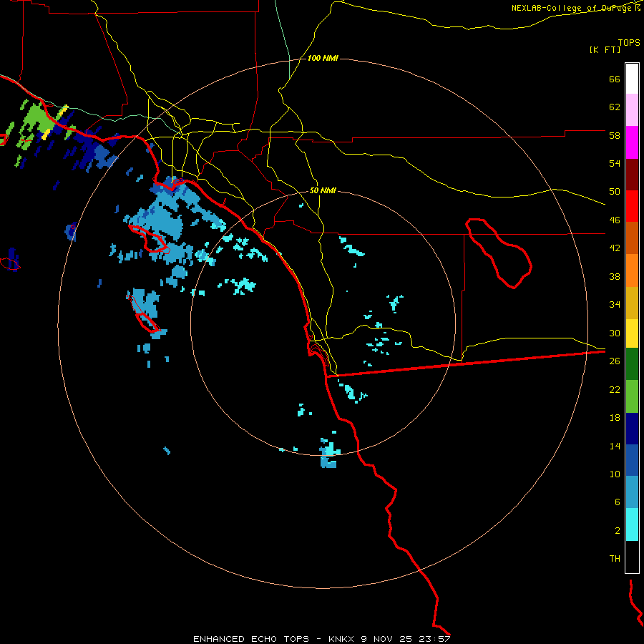Click the TH threshold label

615,559
